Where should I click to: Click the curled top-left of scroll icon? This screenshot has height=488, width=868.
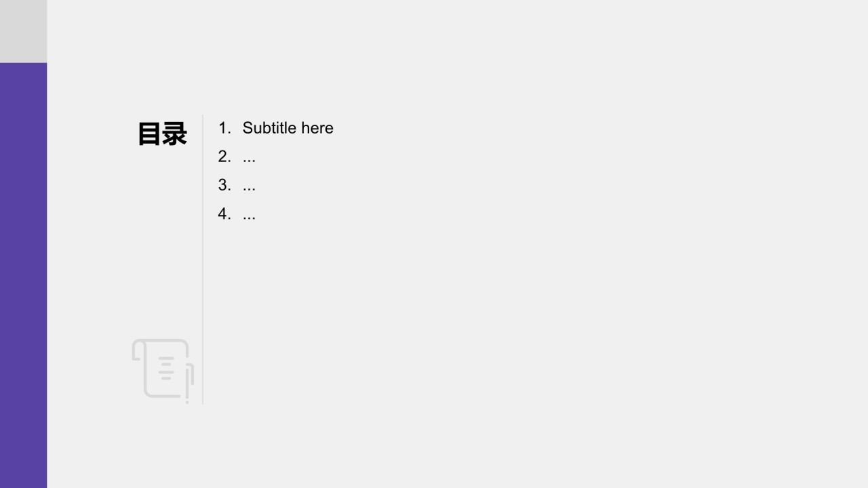138,350
